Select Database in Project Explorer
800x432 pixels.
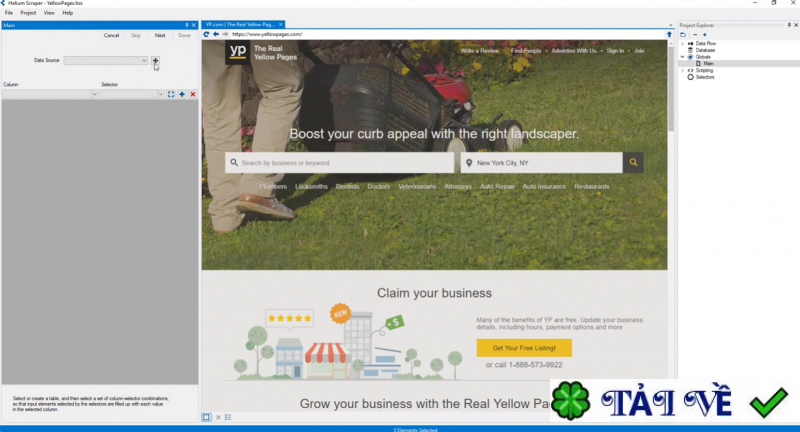point(705,50)
